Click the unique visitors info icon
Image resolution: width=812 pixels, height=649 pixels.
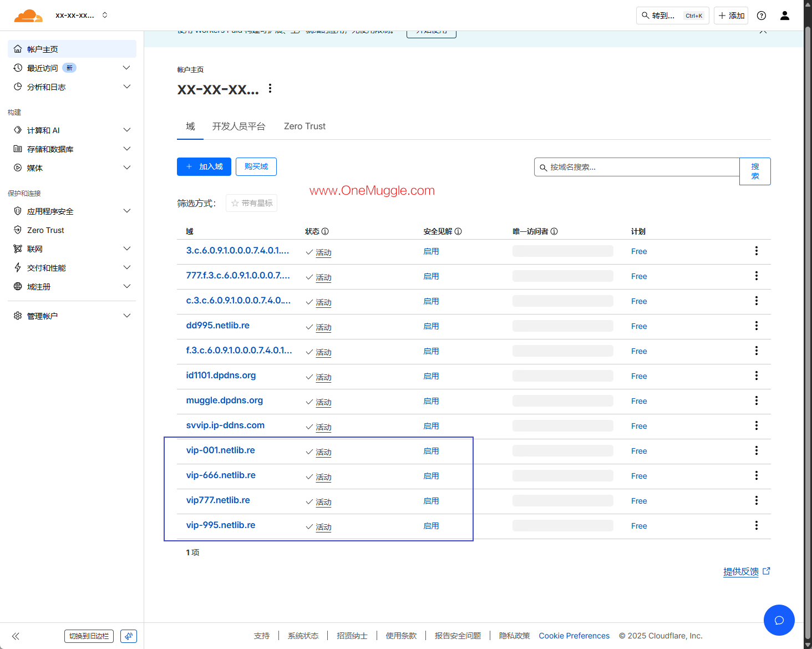coord(554,231)
